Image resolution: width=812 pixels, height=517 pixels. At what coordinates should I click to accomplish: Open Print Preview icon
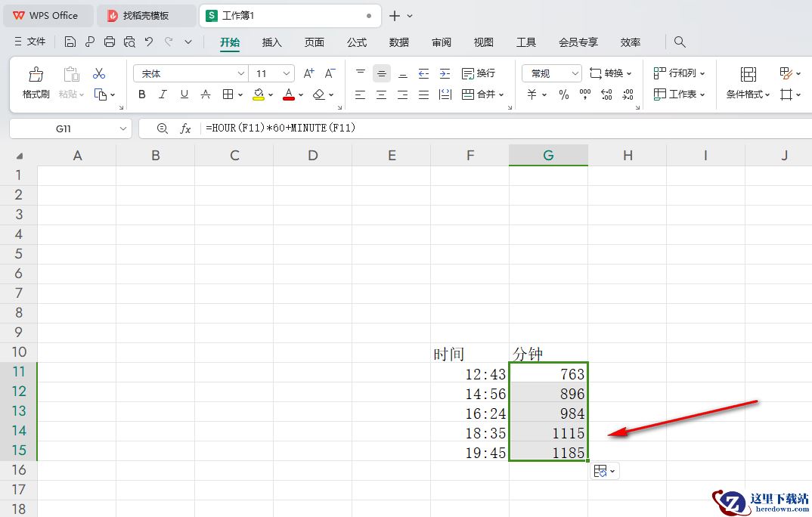point(129,42)
